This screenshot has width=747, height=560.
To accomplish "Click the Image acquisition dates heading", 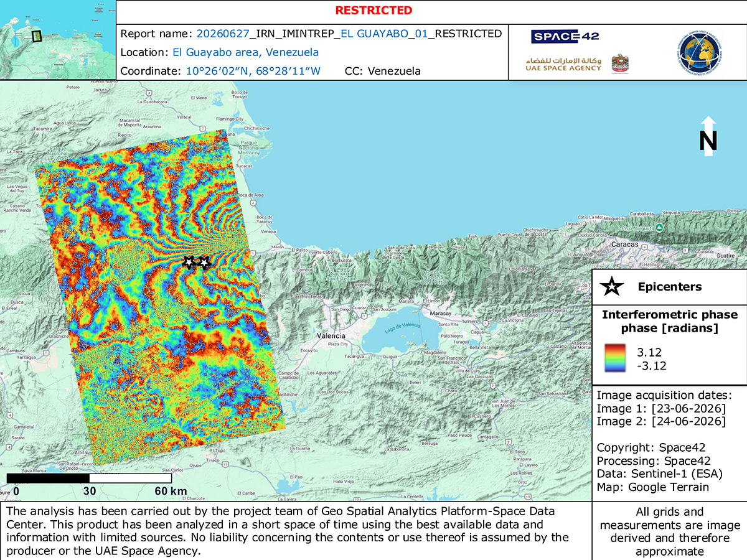I will pos(664,396).
